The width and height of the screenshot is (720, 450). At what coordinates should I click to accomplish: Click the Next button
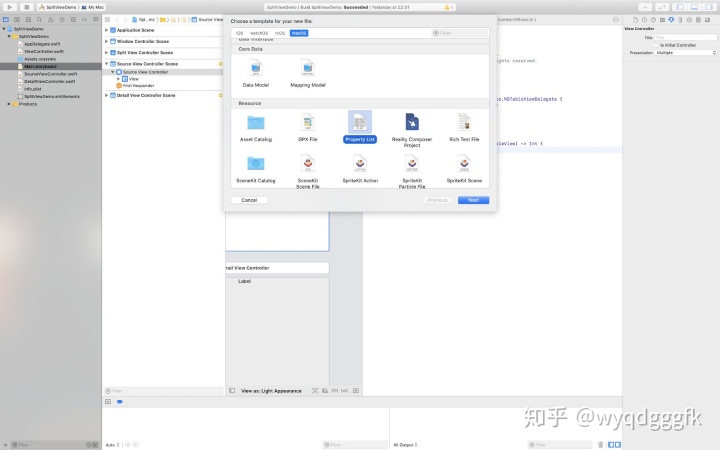click(x=473, y=200)
